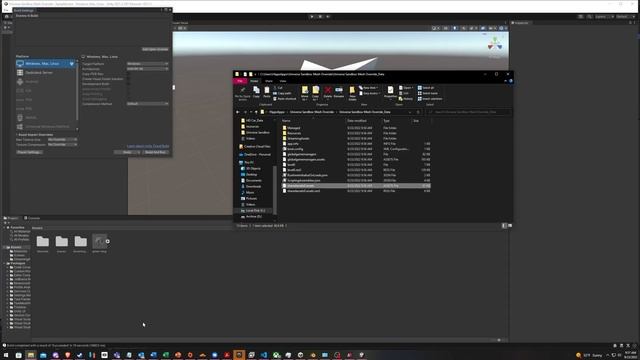Toggle the Copy PDB files checkbox
The width and height of the screenshot is (640, 360).
pos(129,74)
